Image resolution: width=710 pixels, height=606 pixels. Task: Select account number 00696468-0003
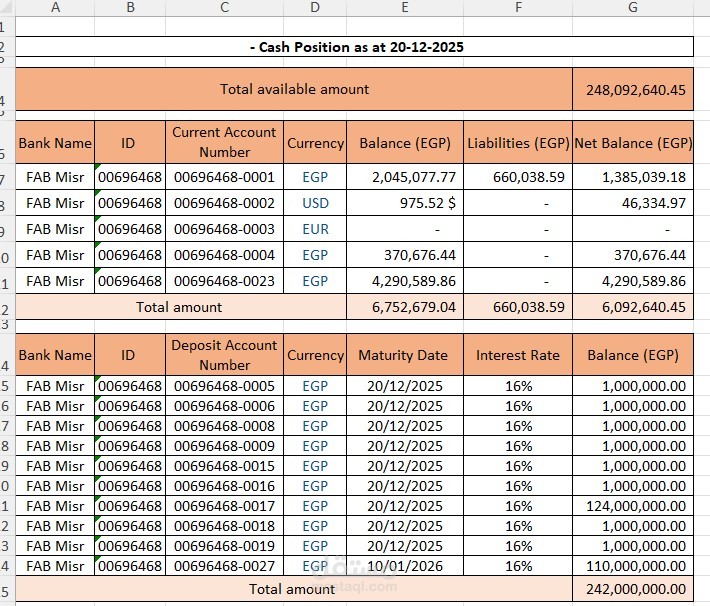225,229
